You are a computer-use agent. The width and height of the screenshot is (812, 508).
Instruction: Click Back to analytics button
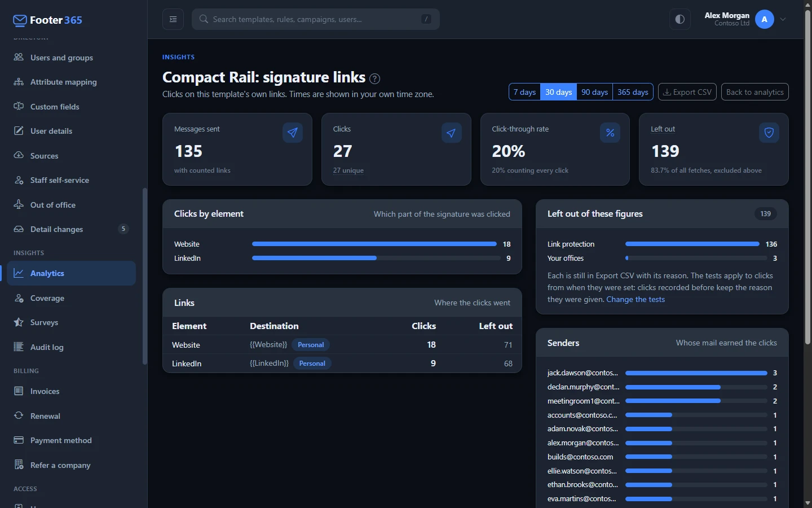755,92
